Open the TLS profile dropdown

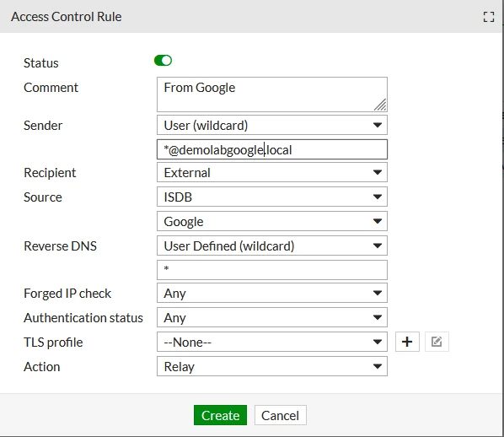point(272,342)
